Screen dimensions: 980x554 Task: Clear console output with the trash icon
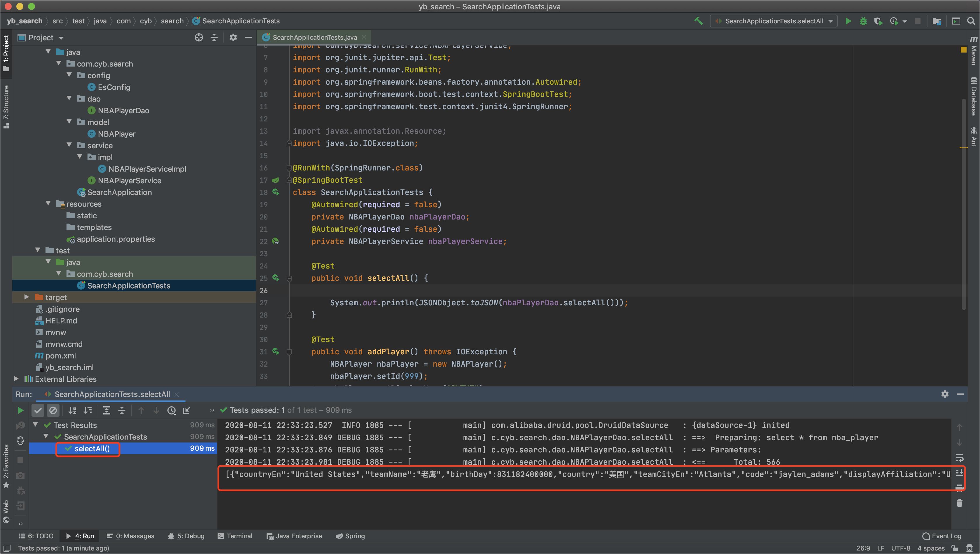coord(960,503)
